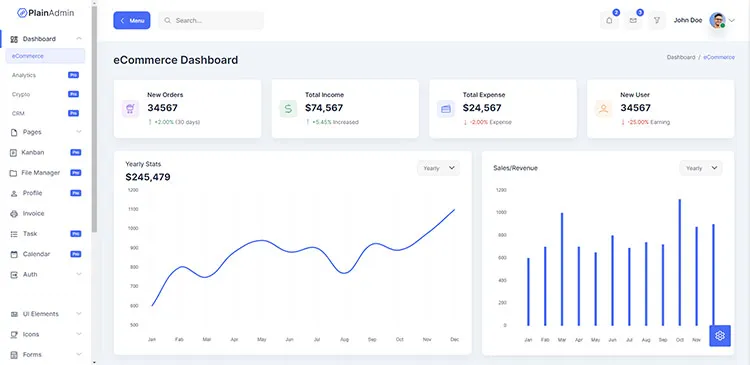
Task: Click the Forms menu icon
Action: (x=14, y=355)
